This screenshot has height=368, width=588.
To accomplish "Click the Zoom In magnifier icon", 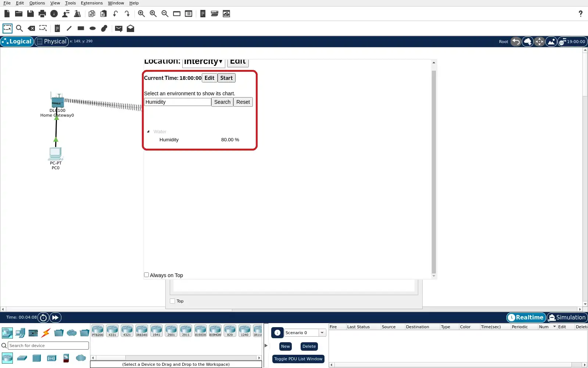I will click(141, 14).
